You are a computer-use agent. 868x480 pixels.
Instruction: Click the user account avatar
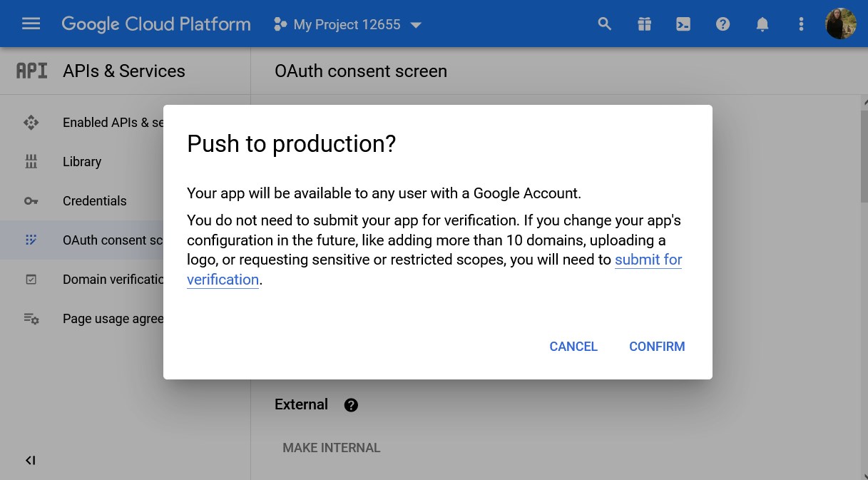coord(841,24)
